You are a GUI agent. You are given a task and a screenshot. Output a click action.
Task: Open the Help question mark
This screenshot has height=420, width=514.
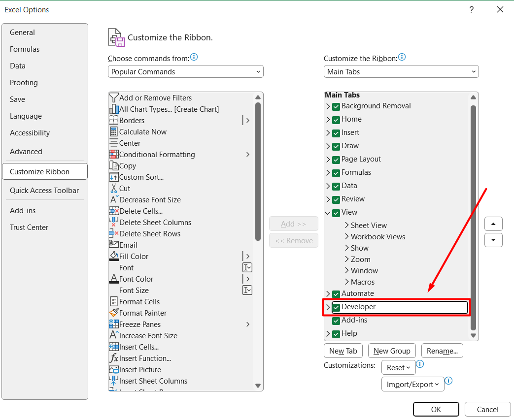472,9
